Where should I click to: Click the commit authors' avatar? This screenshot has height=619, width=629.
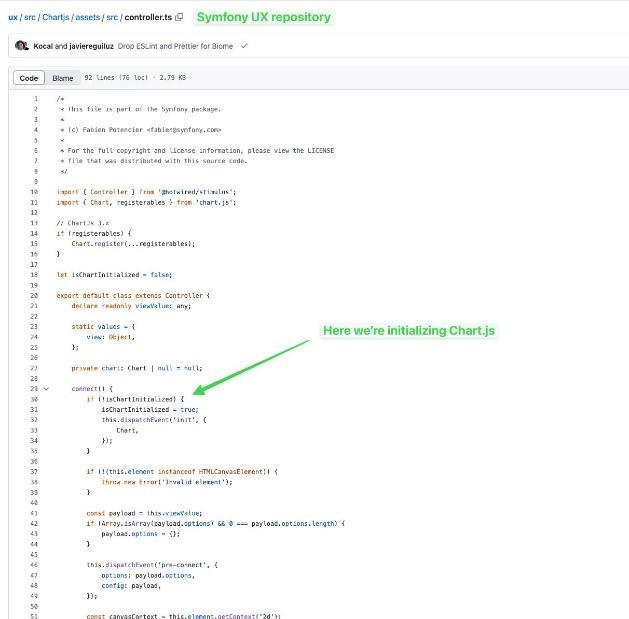point(22,46)
